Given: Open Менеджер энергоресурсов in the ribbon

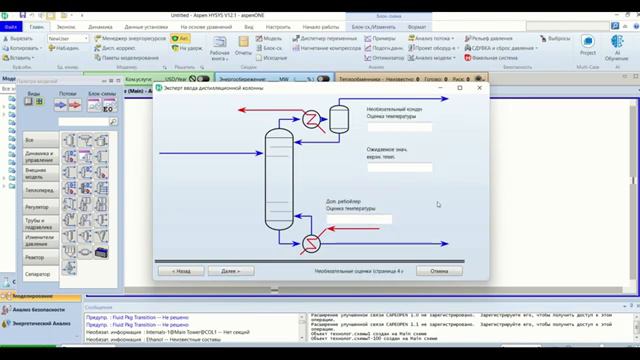Looking at the screenshot, I should point(130,38).
